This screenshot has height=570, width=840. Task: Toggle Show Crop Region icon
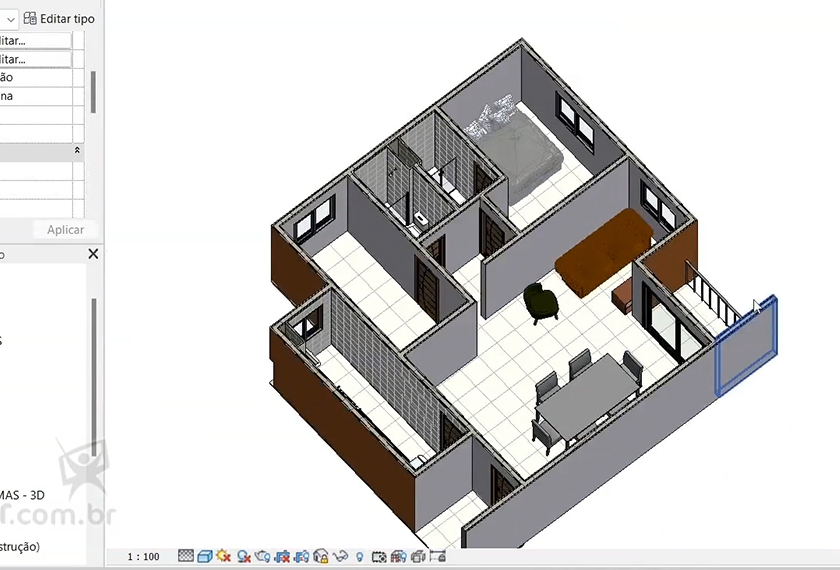[x=301, y=556]
